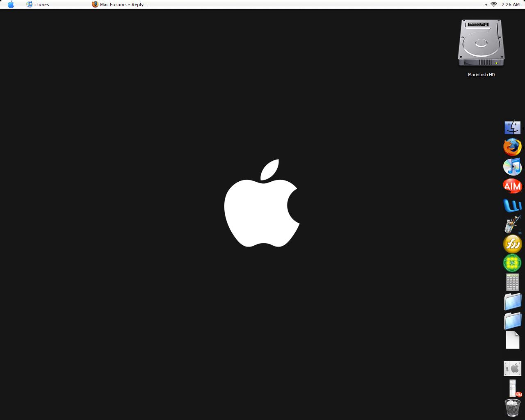
Task: Launch Macromedia Fireworks from the dock
Action: [512, 244]
